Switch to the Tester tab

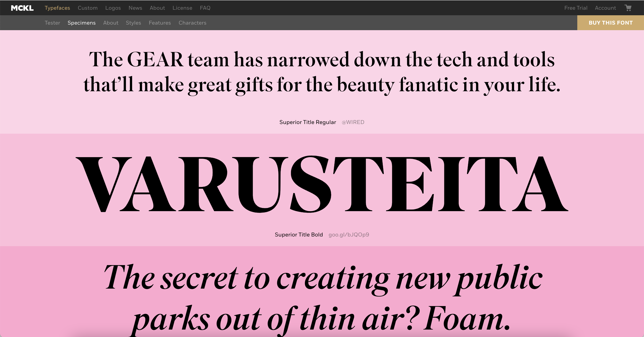point(52,23)
